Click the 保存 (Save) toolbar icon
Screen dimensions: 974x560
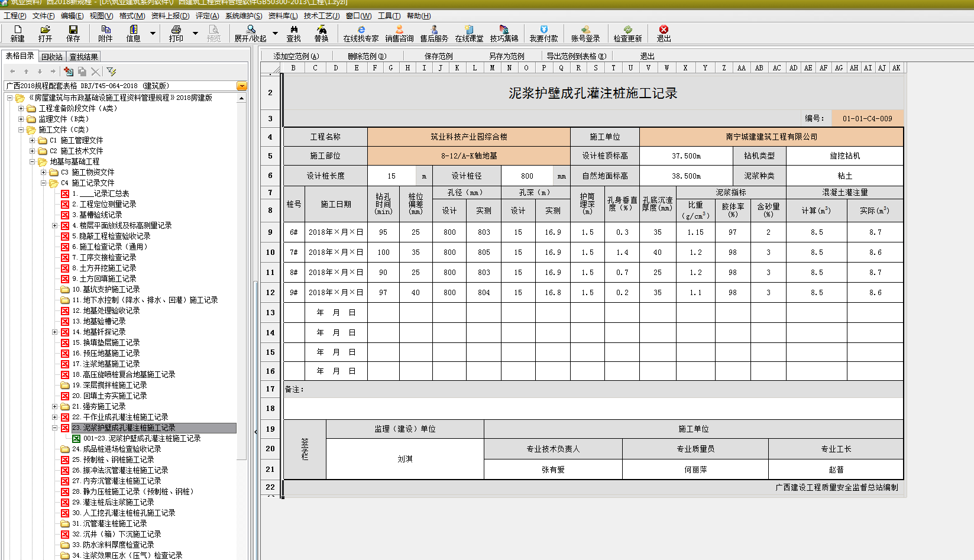pyautogui.click(x=73, y=33)
